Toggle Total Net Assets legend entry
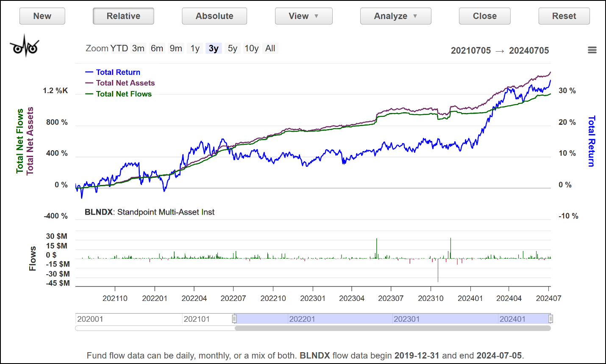This screenshot has width=606, height=364. (x=125, y=83)
